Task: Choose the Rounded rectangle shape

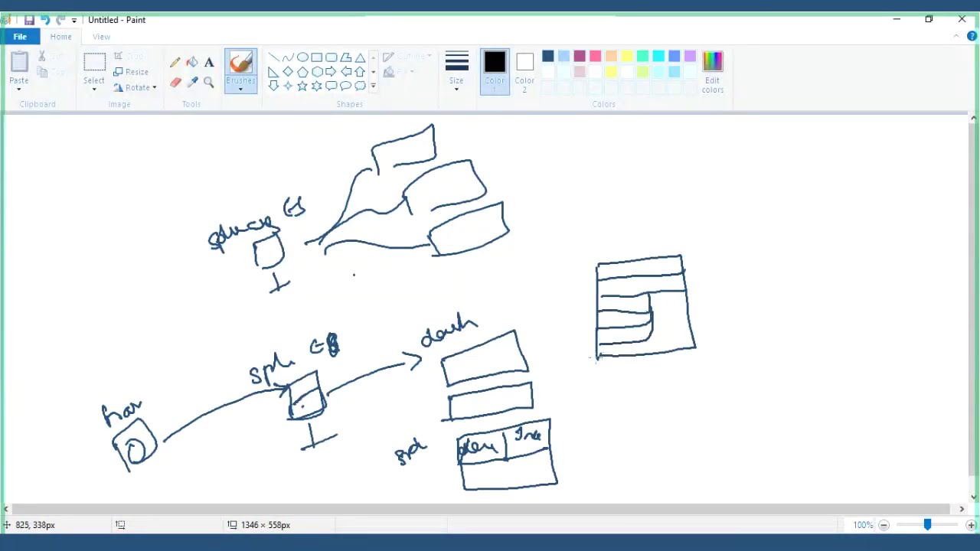Action: [331, 57]
